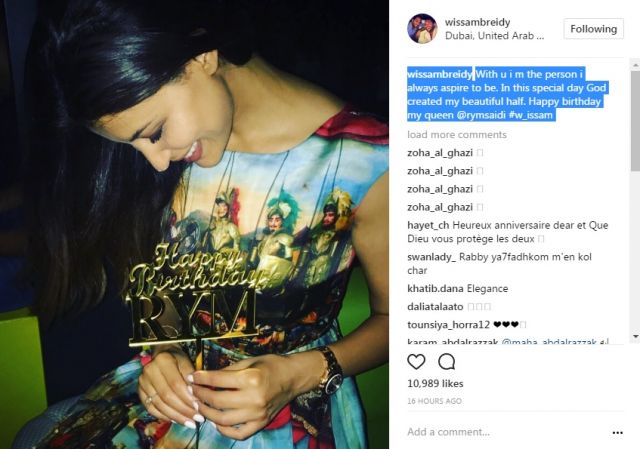Click the comments scrollbar up arrow
The image size is (640, 449).
636,64
